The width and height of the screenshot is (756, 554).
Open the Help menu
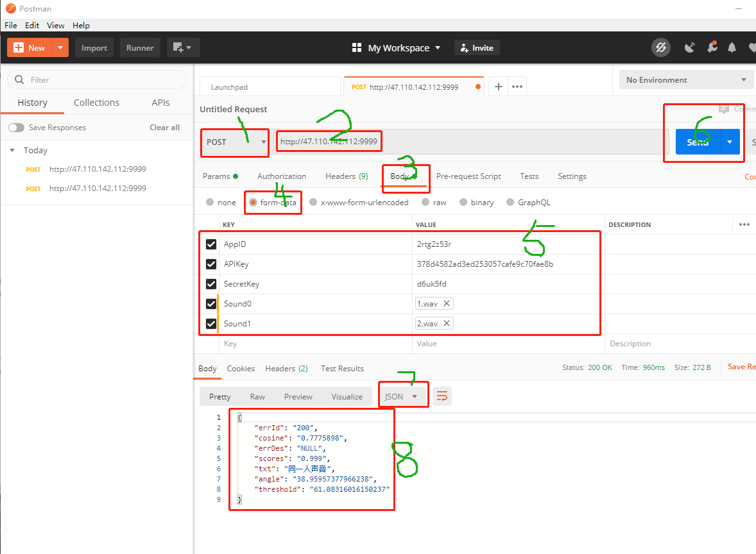(x=81, y=26)
